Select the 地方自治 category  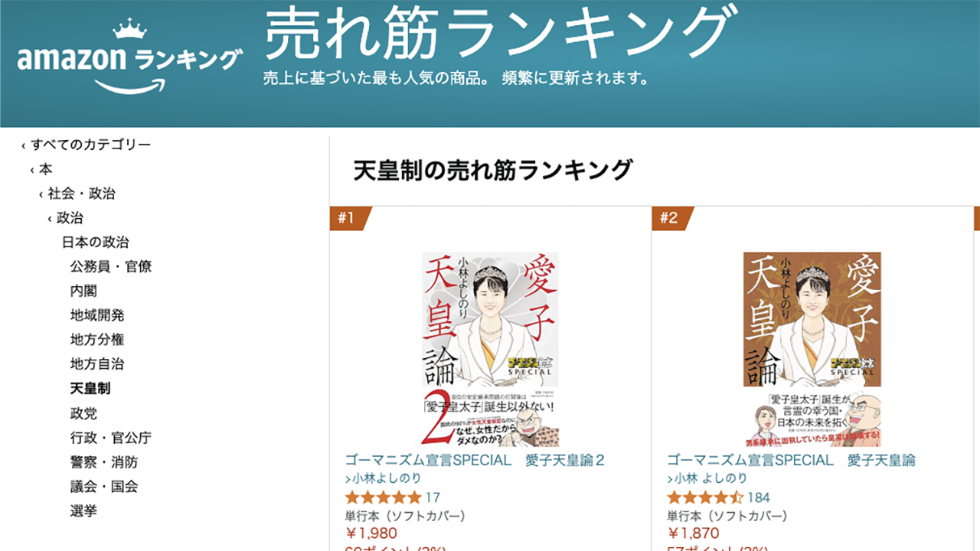pos(97,364)
